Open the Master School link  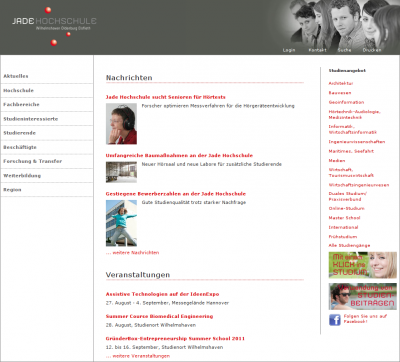point(344,218)
